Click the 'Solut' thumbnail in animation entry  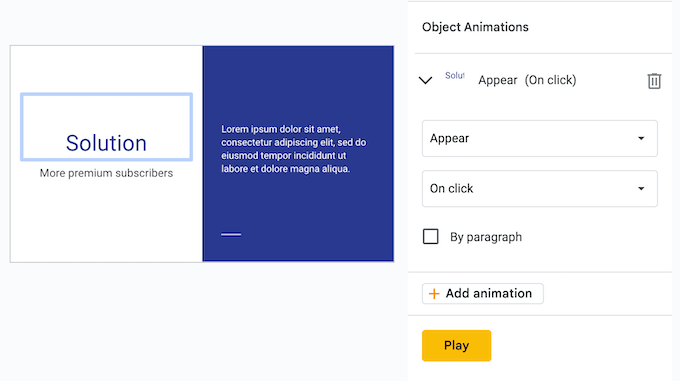click(x=454, y=76)
